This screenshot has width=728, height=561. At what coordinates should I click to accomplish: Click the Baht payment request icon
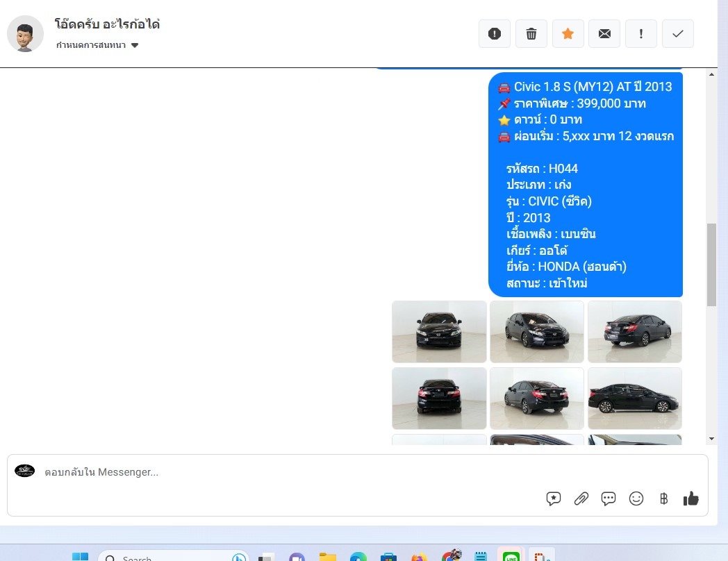coord(663,499)
